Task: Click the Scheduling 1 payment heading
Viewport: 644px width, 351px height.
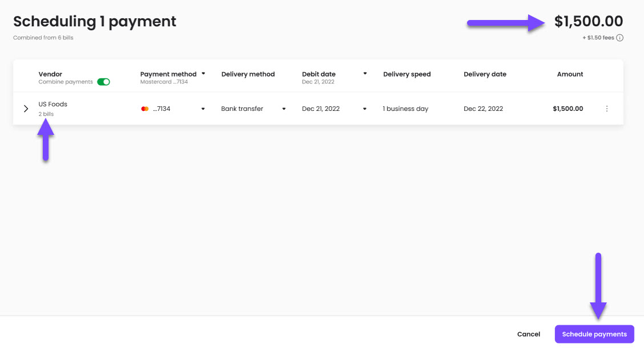Action: [x=94, y=21]
